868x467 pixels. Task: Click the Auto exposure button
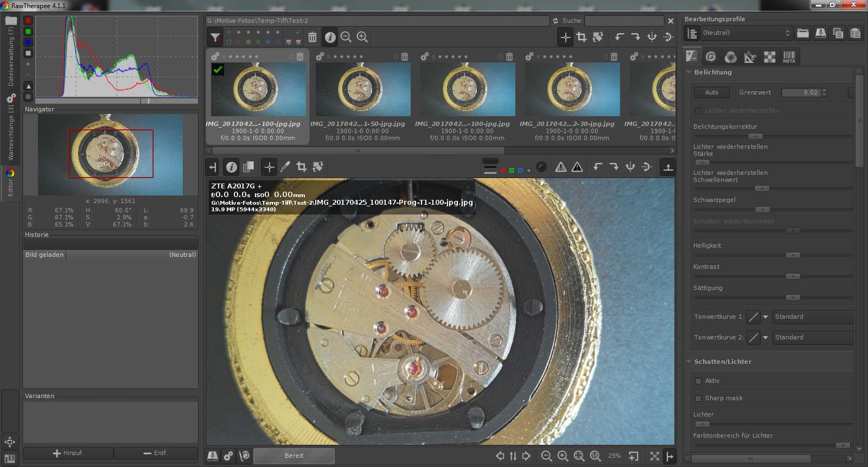pos(712,92)
